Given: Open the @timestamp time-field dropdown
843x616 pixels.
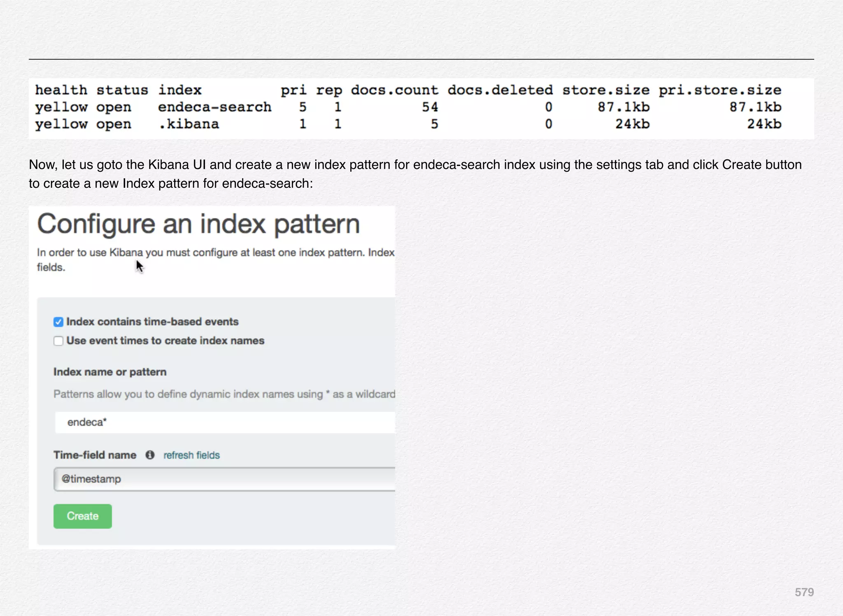Looking at the screenshot, I should pos(224,479).
